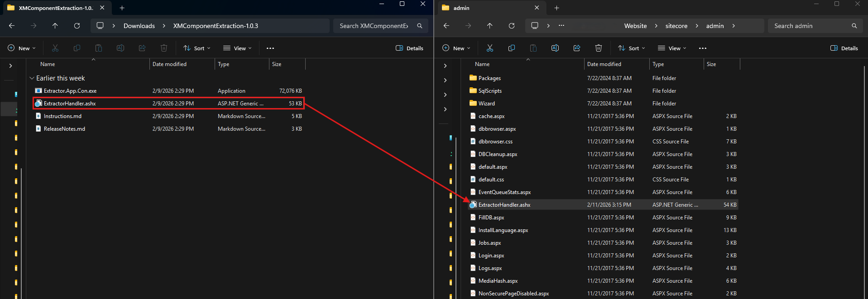Open View dropdown in admin window
This screenshot has height=299, width=868.
(672, 48)
